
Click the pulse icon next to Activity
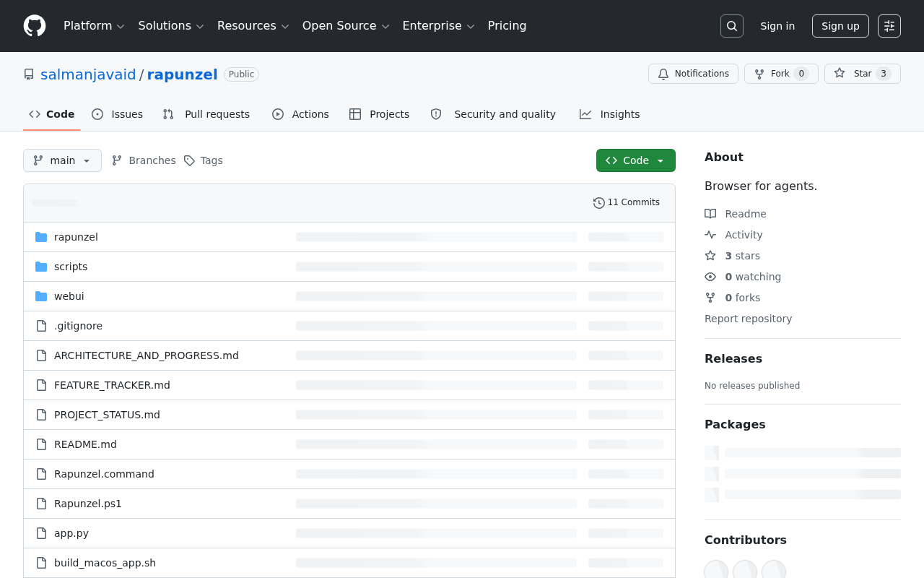point(710,235)
